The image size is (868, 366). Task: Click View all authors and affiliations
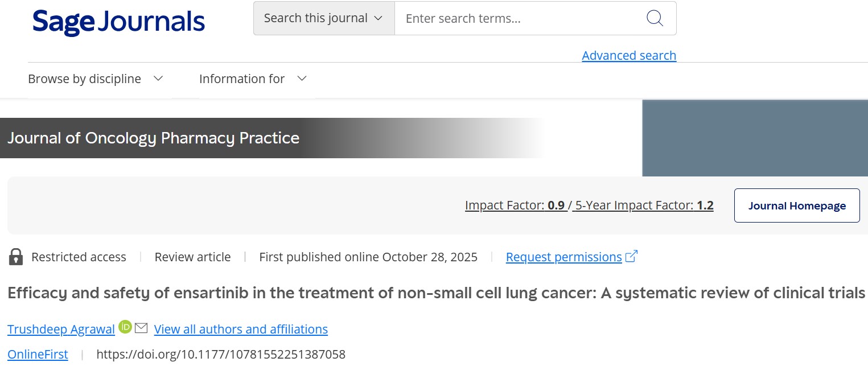pos(241,329)
